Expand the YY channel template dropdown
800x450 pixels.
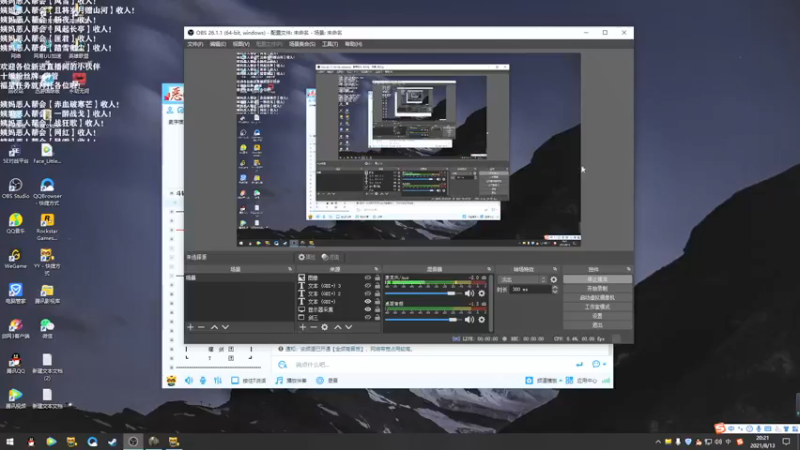coord(561,381)
